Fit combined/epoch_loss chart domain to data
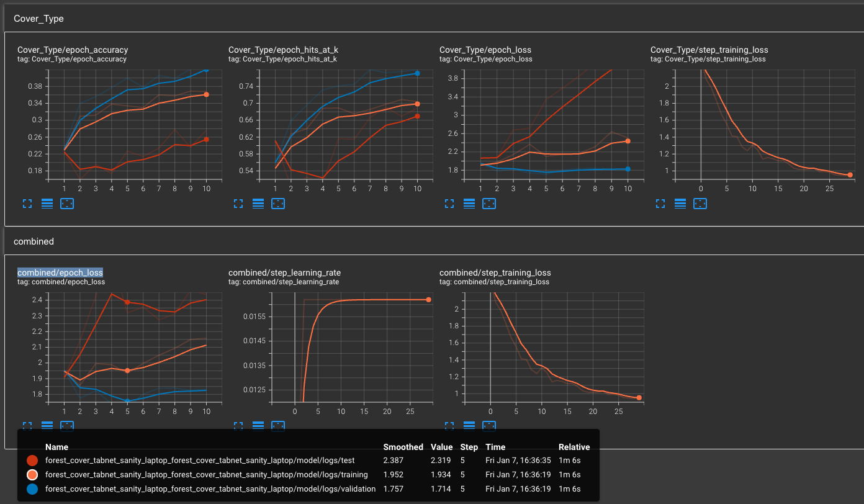 (x=67, y=426)
